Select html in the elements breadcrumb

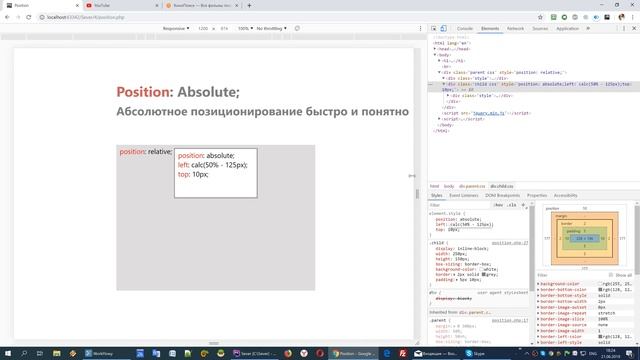pos(434,186)
